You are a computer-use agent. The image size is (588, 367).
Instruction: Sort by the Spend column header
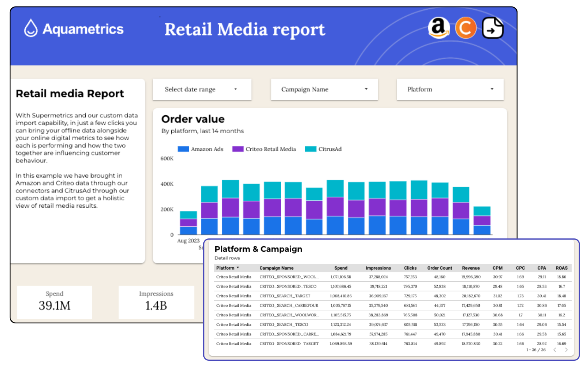[x=341, y=268]
